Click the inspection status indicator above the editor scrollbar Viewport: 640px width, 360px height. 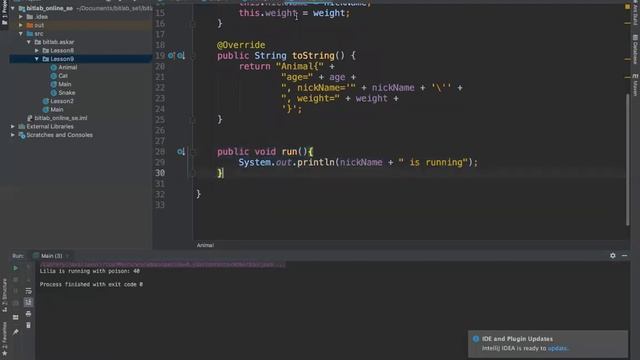click(x=627, y=7)
